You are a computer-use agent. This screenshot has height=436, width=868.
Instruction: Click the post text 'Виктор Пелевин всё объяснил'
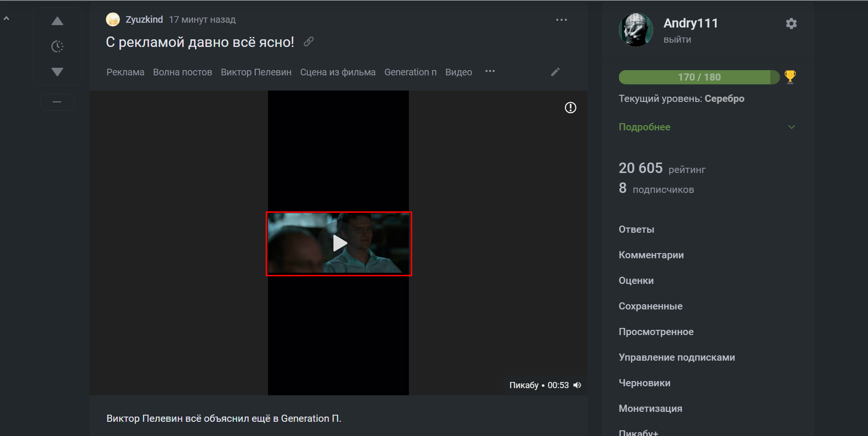click(x=224, y=418)
